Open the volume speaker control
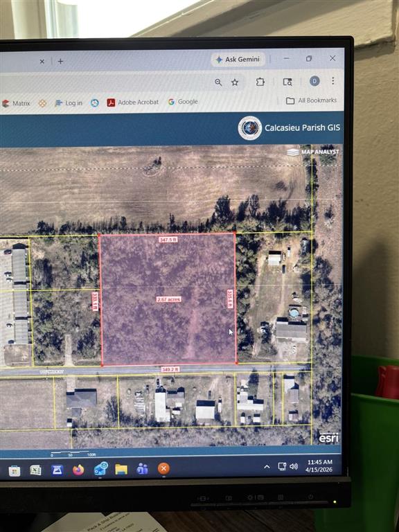The width and height of the screenshot is (399, 532). pyautogui.click(x=294, y=466)
